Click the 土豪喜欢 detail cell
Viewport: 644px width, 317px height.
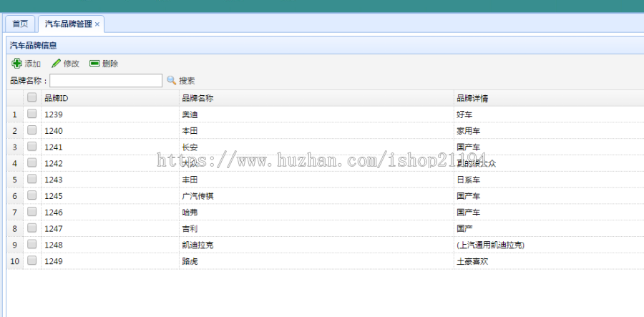549,261
